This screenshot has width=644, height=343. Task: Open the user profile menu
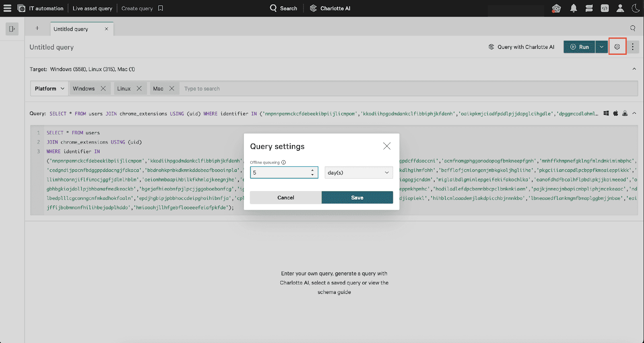tap(620, 8)
